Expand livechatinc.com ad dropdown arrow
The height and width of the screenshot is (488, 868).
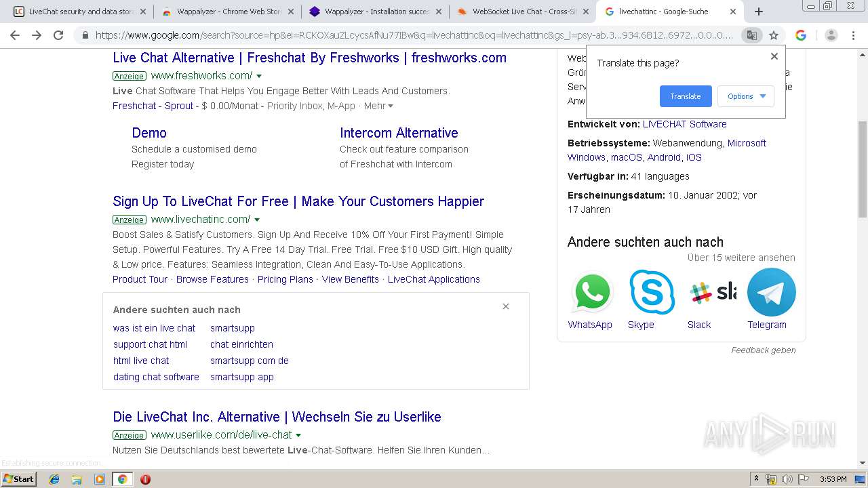257,220
